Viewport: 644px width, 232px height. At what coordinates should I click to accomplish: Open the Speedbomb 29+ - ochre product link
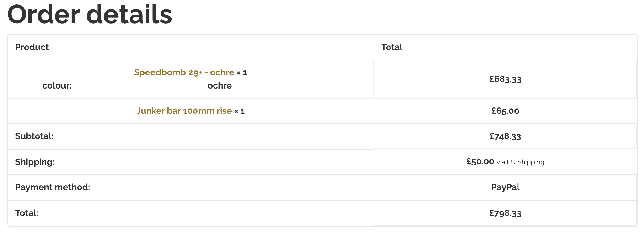[x=184, y=72]
